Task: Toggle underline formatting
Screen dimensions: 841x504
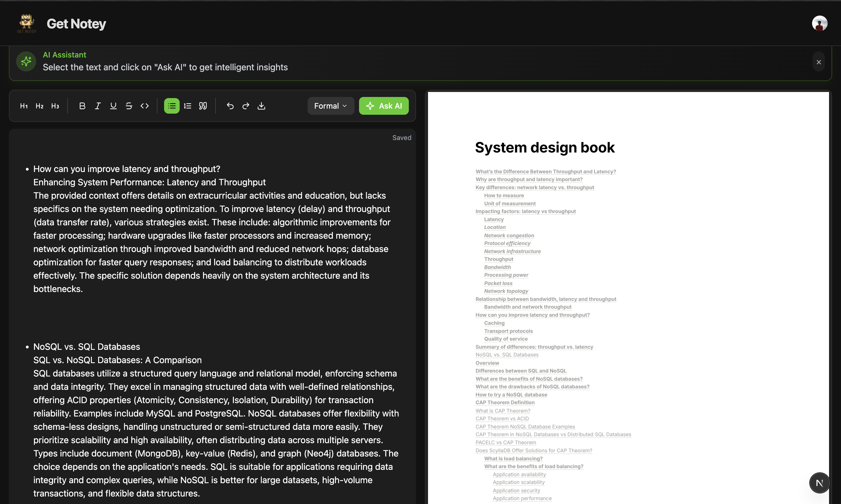Action: click(x=113, y=106)
